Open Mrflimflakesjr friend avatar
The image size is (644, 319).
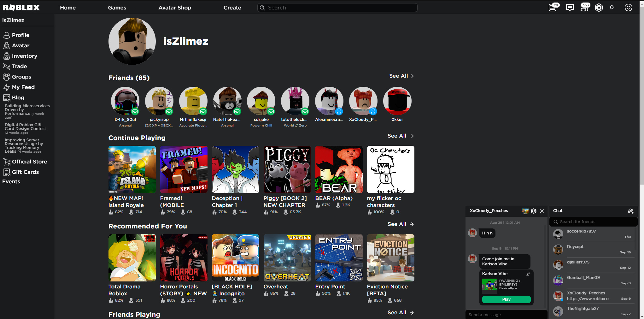coord(193,101)
